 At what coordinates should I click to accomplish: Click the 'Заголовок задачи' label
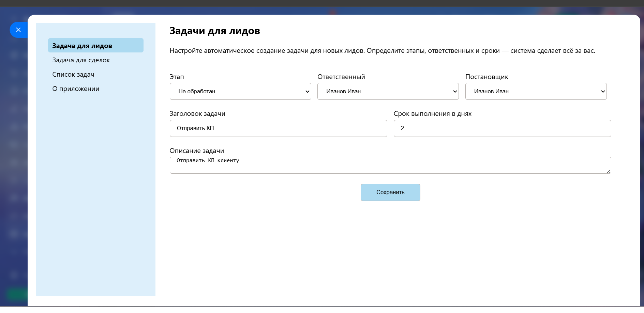[x=197, y=114]
